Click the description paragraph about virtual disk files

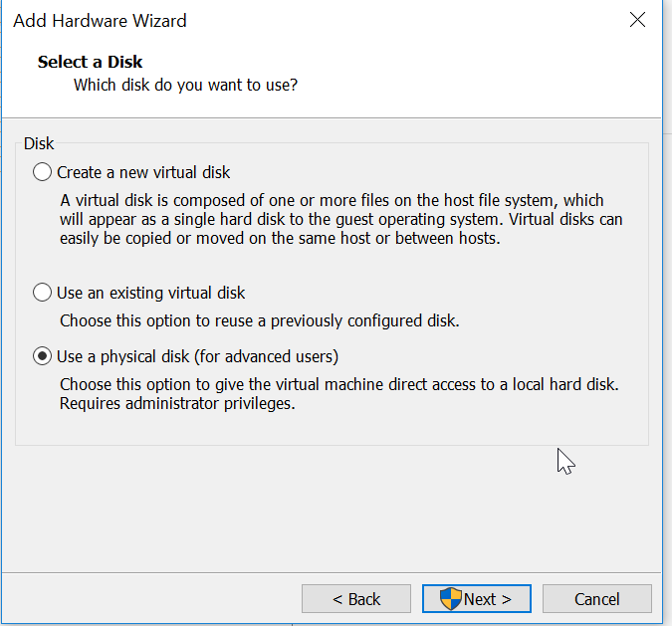(x=338, y=219)
